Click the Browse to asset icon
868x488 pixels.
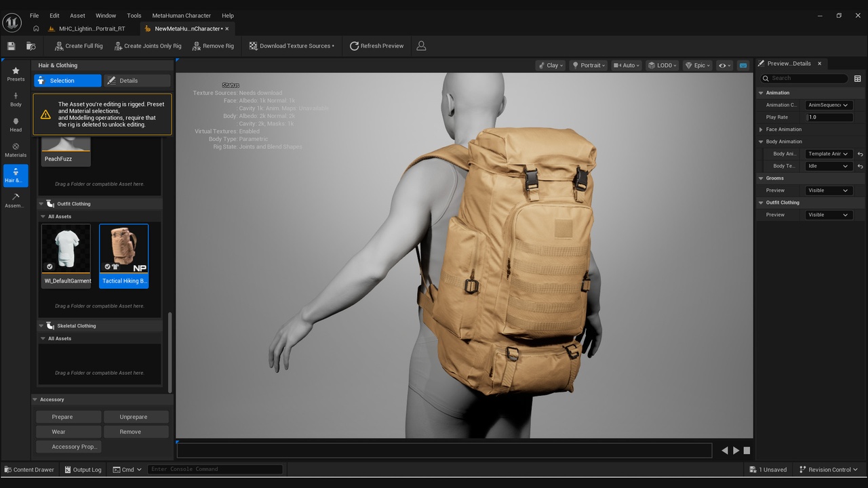(x=31, y=46)
